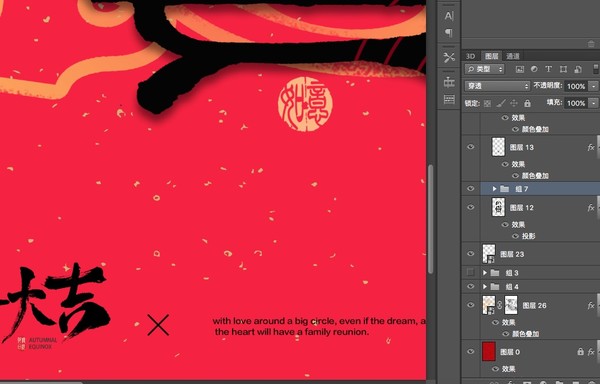
Task: Open the 类型 filter kind dropdown
Action: click(485, 69)
